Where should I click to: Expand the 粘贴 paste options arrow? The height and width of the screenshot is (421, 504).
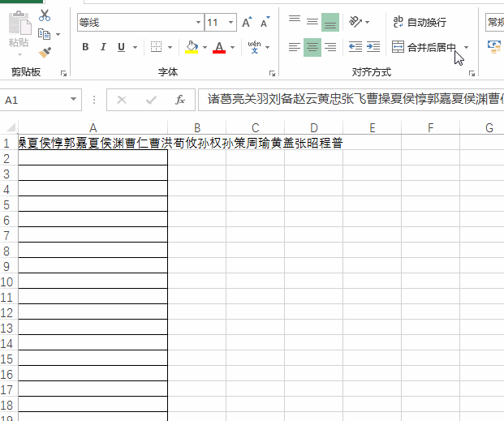pos(19,54)
